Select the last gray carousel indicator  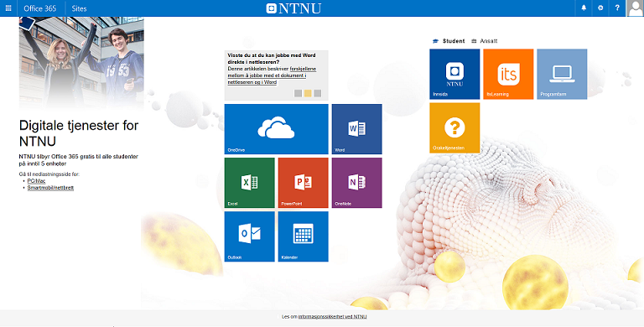click(318, 94)
